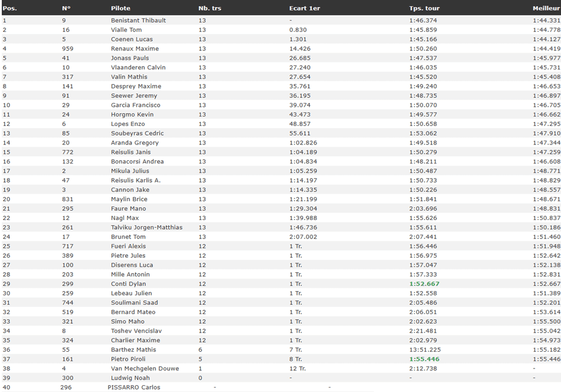
Task: Click the "Pos." column header
Action: pyautogui.click(x=10, y=8)
